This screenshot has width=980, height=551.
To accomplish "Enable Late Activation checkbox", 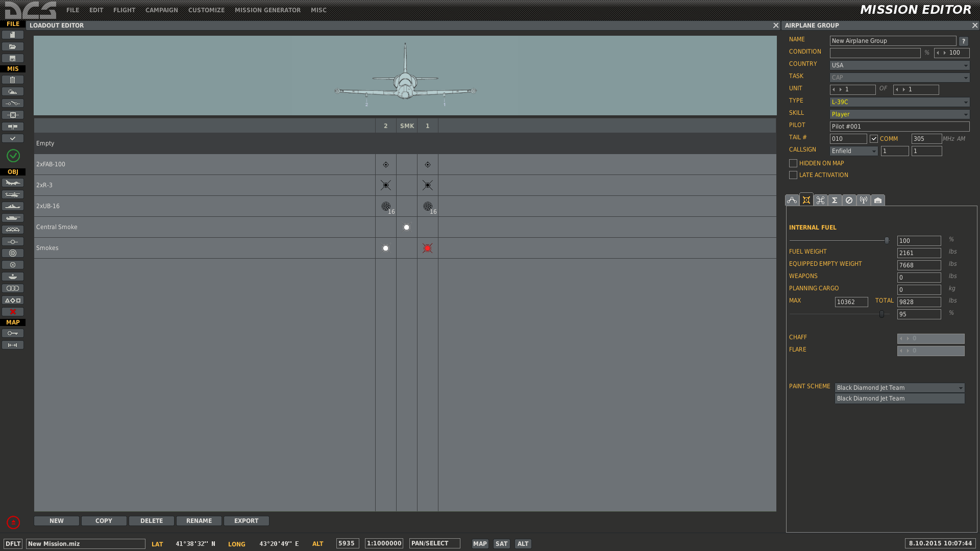I will [793, 175].
